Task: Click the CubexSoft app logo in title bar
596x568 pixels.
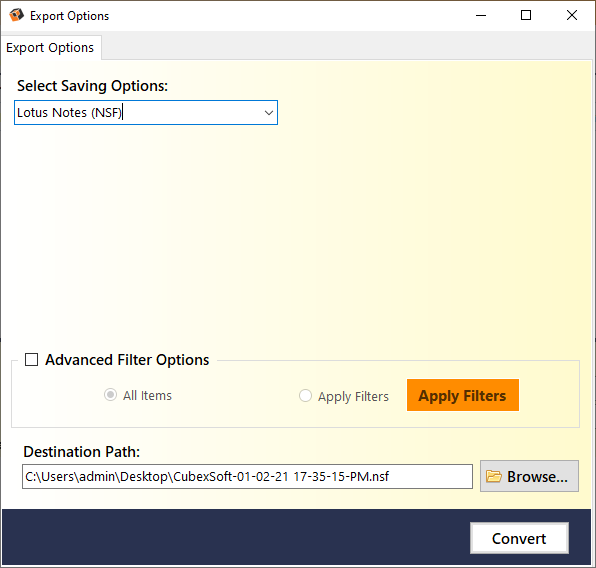Action: [x=16, y=15]
